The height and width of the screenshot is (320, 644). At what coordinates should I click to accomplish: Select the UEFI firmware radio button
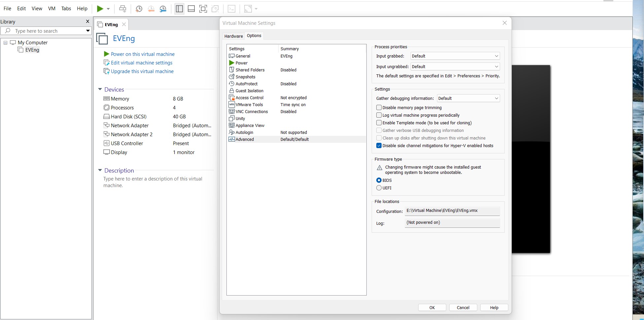tap(379, 188)
